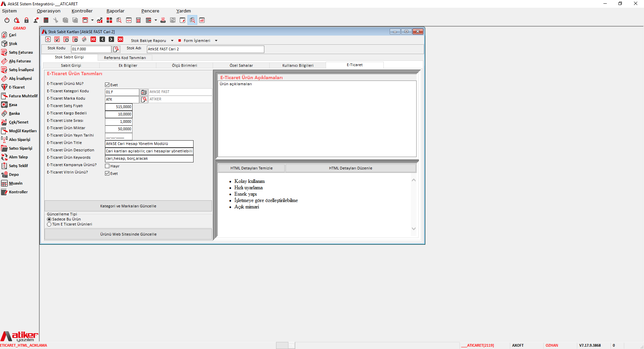This screenshot has height=349, width=644.
Task: Click the add new record icon
Action: pyautogui.click(x=66, y=40)
